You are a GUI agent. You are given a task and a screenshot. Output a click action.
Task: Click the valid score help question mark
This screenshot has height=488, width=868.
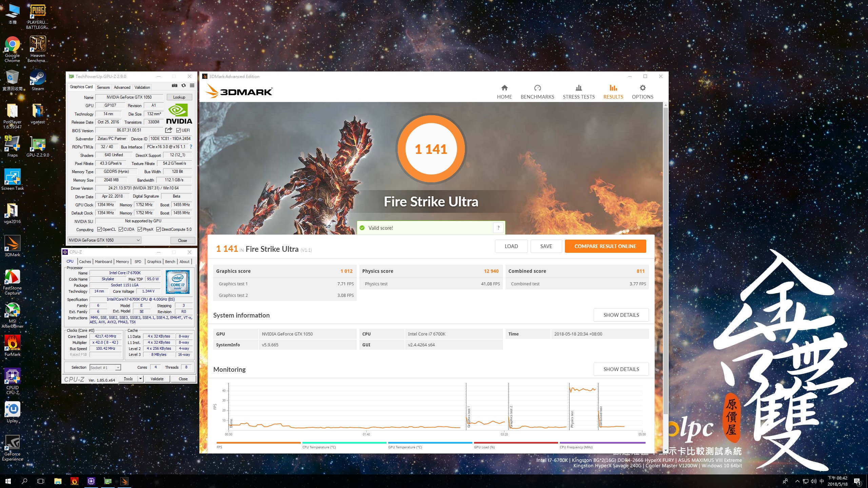[498, 228]
